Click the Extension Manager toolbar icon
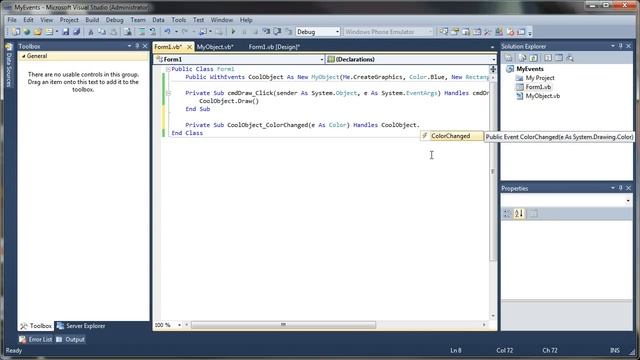640x360 pixels. click(x=499, y=32)
